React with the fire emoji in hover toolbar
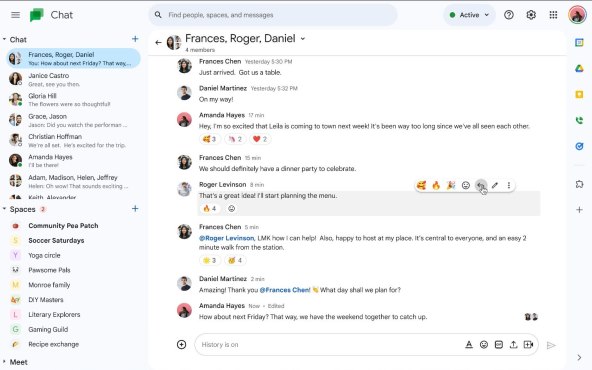The height and width of the screenshot is (370, 592). tap(436, 185)
